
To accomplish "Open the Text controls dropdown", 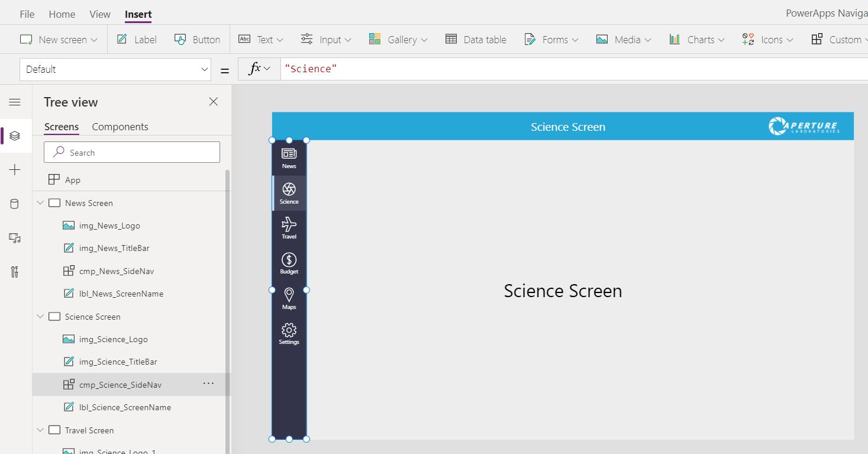I will pos(261,40).
